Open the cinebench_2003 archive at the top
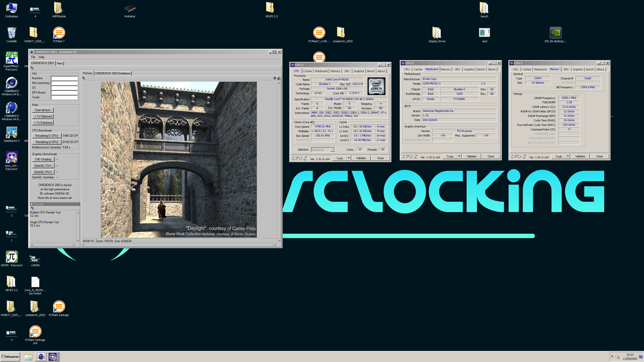 (x=342, y=35)
